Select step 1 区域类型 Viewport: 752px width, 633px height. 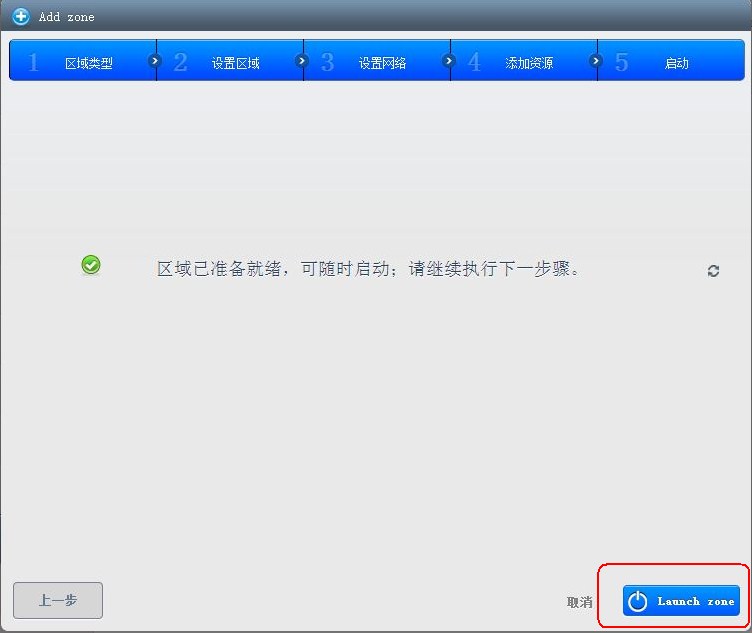click(82, 60)
